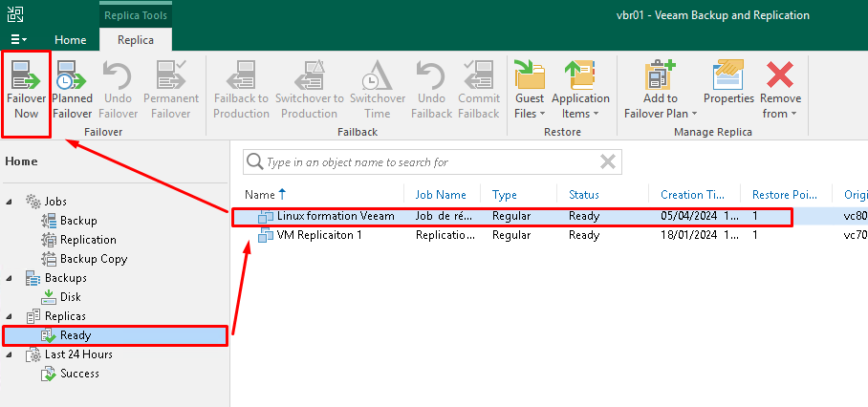Select Success under Last 24 Hours
The image size is (868, 407).
tap(79, 374)
